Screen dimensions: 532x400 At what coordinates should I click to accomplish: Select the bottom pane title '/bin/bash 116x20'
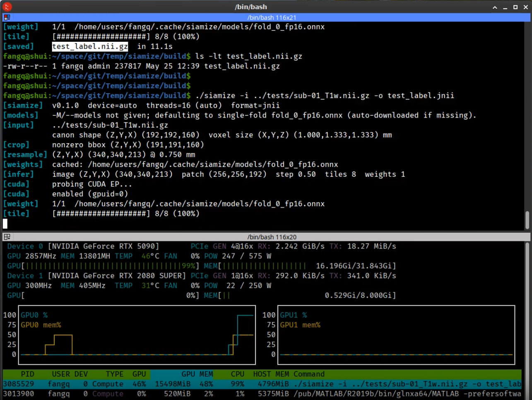click(272, 237)
